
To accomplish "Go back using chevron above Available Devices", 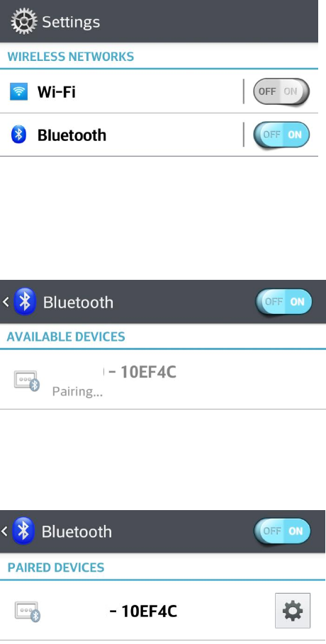I will [x=6, y=302].
